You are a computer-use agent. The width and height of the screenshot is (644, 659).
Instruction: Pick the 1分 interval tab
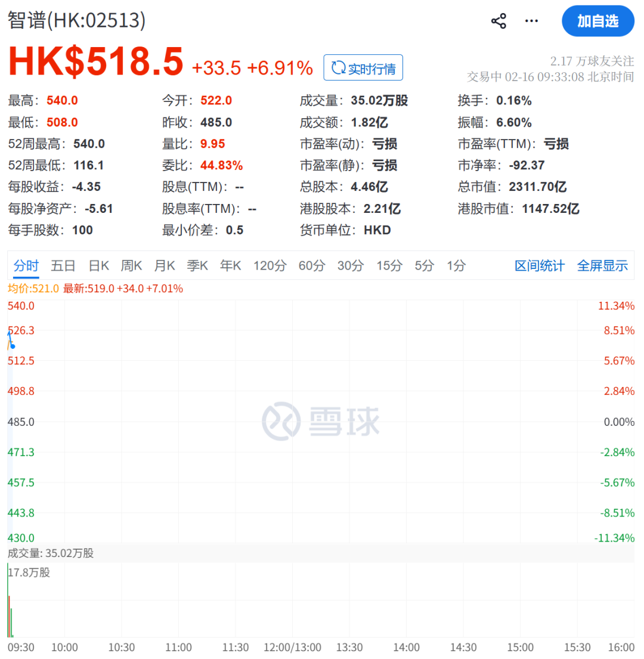(x=456, y=266)
